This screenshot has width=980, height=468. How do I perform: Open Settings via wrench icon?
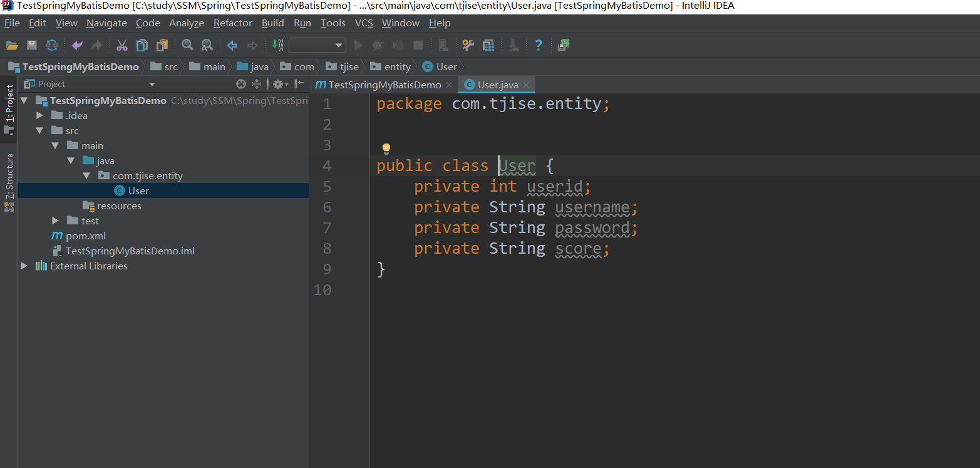click(x=468, y=45)
